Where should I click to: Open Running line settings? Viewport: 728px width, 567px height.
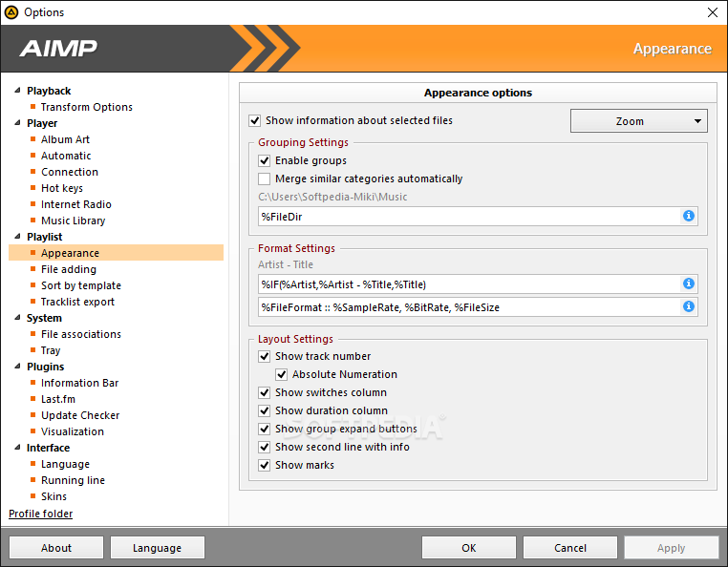click(73, 481)
